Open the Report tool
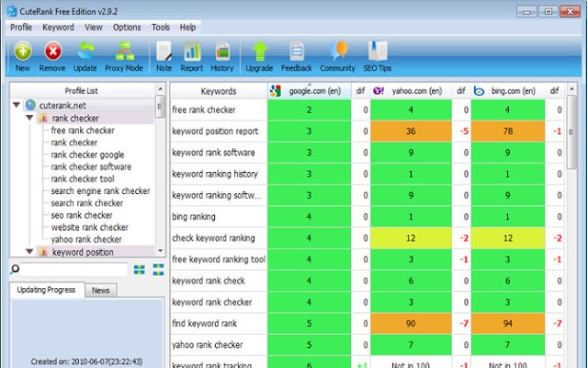Screen dimensions: 588x368 tap(192, 52)
